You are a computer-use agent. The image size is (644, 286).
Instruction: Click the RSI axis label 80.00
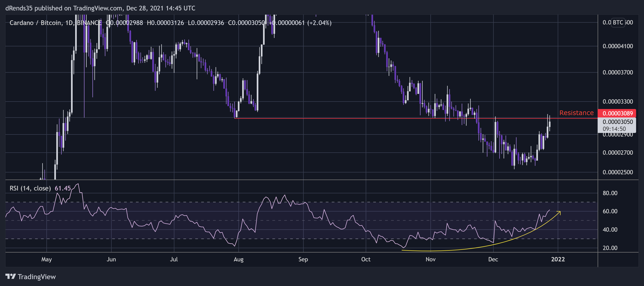click(610, 193)
